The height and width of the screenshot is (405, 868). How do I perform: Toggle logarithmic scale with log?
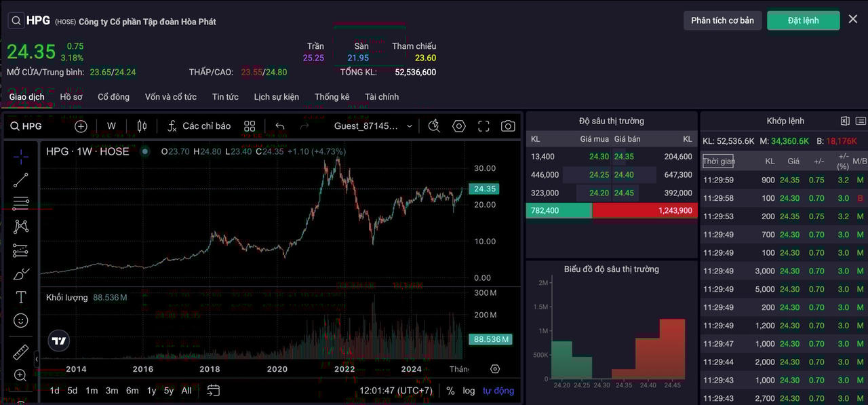tap(469, 391)
